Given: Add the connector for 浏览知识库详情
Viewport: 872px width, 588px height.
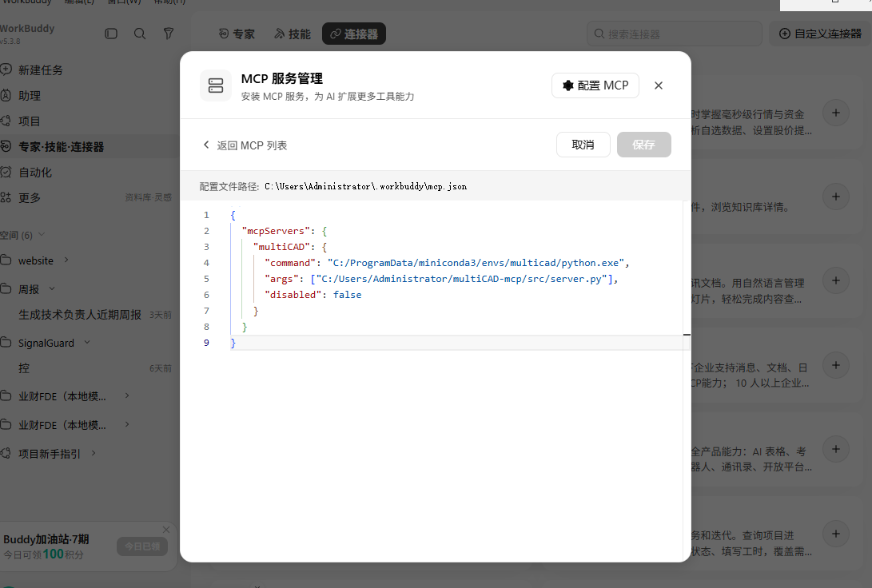Looking at the screenshot, I should [x=836, y=197].
